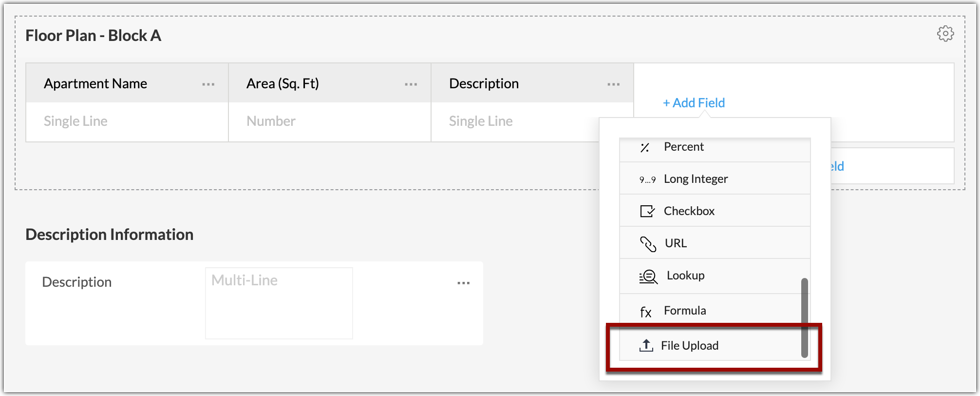Click the Multi-Line Description input box
Image resolution: width=980 pixels, height=396 pixels.
279,302
